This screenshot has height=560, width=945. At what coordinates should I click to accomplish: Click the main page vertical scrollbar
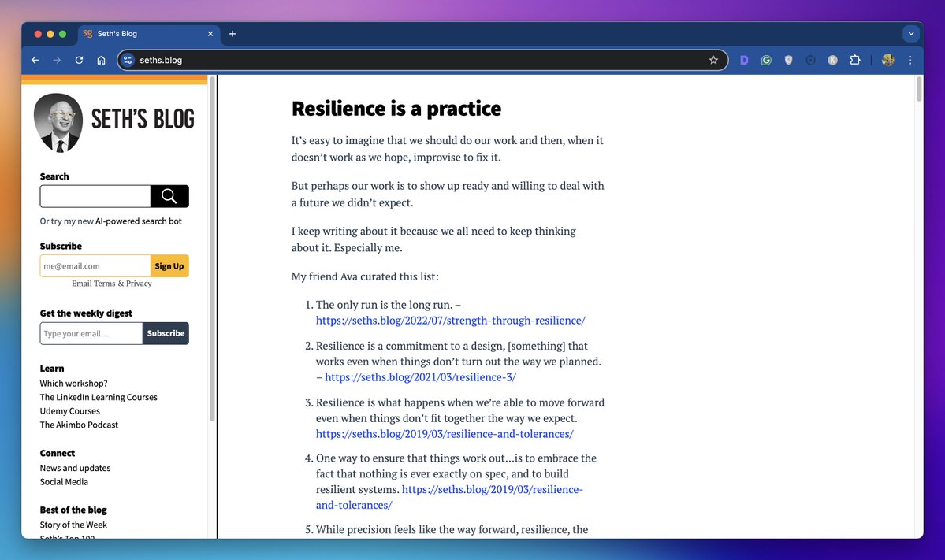click(918, 89)
